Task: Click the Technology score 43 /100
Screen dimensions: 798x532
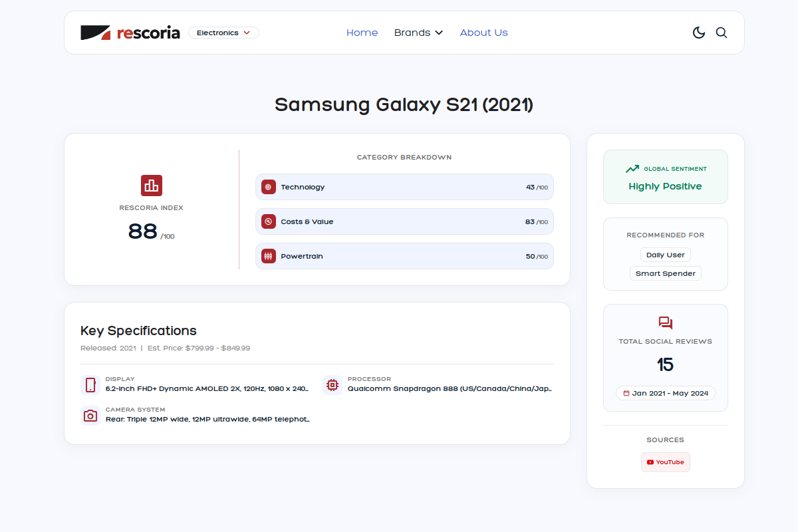Action: pyautogui.click(x=537, y=188)
